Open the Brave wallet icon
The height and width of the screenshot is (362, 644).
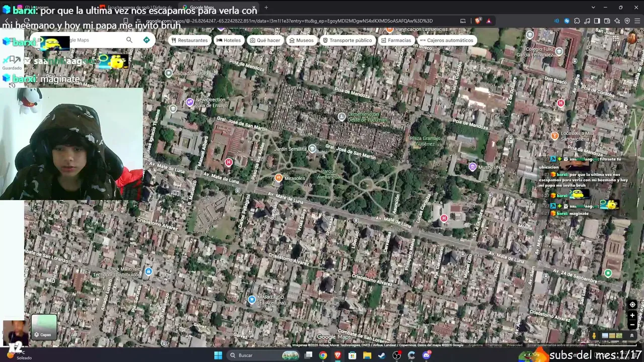(607, 21)
